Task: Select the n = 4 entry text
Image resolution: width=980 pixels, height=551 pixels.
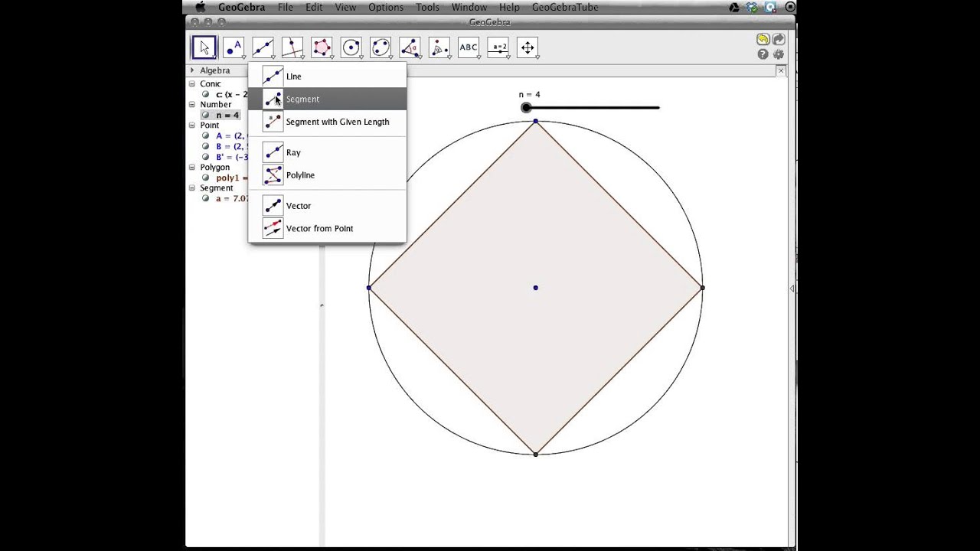Action: coord(227,115)
